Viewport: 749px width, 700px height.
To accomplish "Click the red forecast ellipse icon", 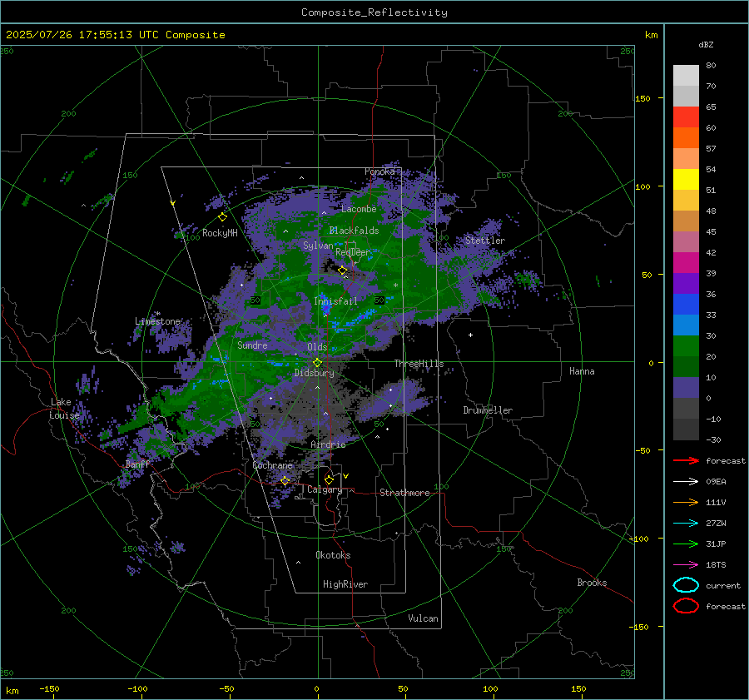I will coord(686,606).
